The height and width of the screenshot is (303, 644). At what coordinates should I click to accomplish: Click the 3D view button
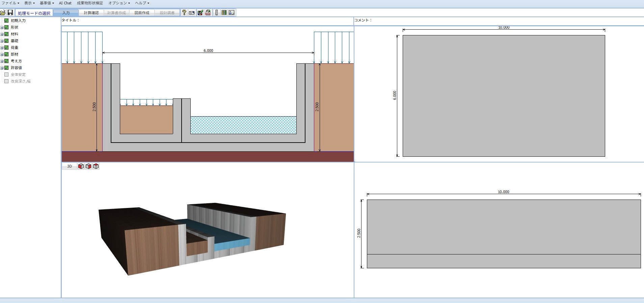70,166
